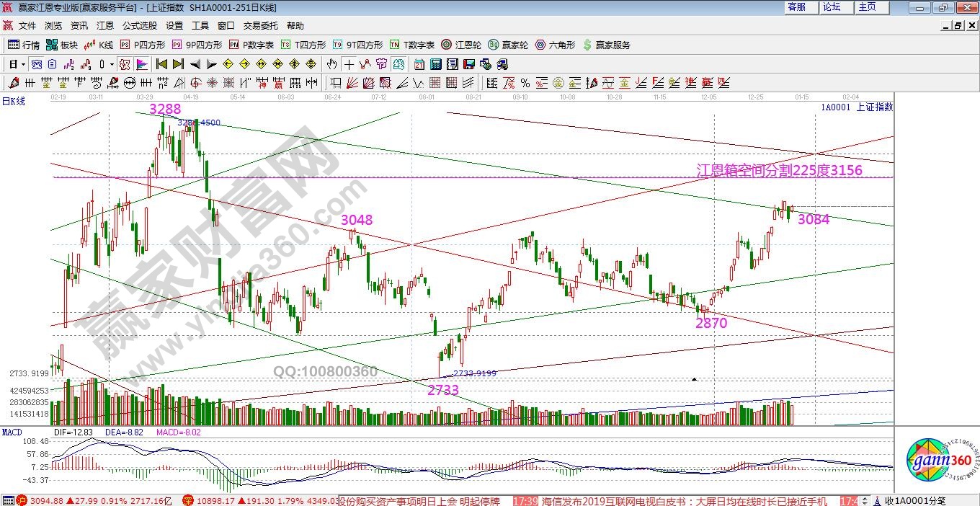Toggle the 权 adjustment button

click(125, 64)
